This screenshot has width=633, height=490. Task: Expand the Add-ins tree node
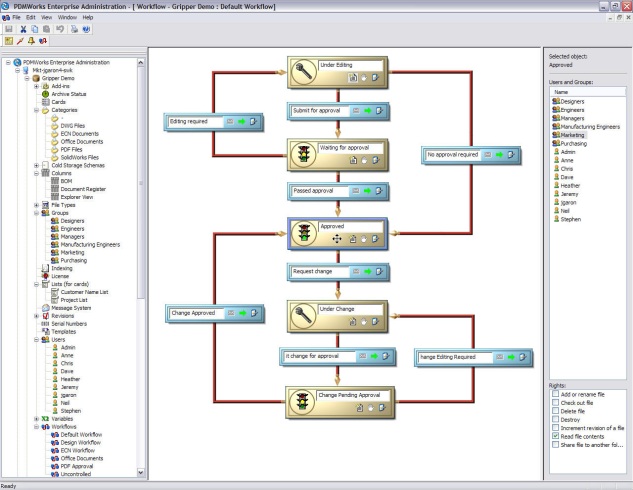tap(36, 86)
